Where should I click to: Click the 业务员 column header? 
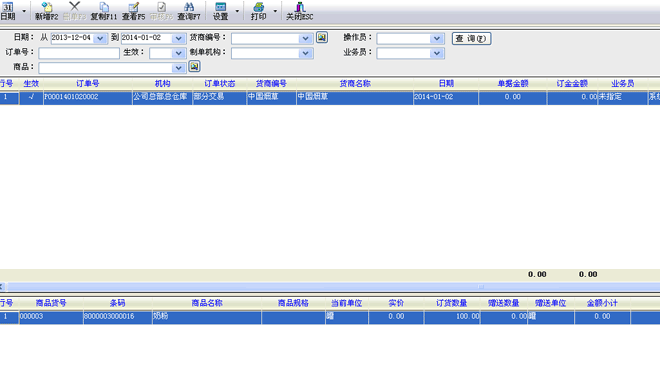tap(623, 83)
